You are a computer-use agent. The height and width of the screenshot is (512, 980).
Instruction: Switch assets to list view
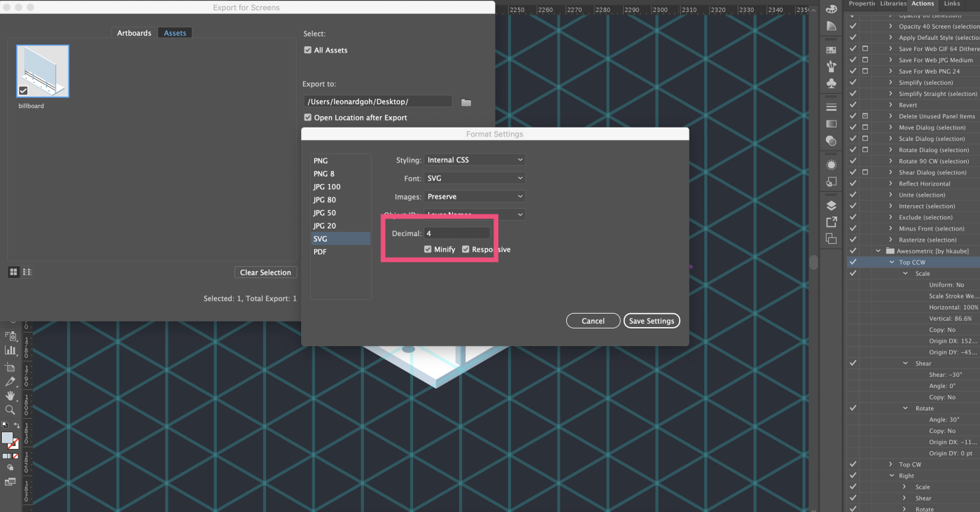27,272
